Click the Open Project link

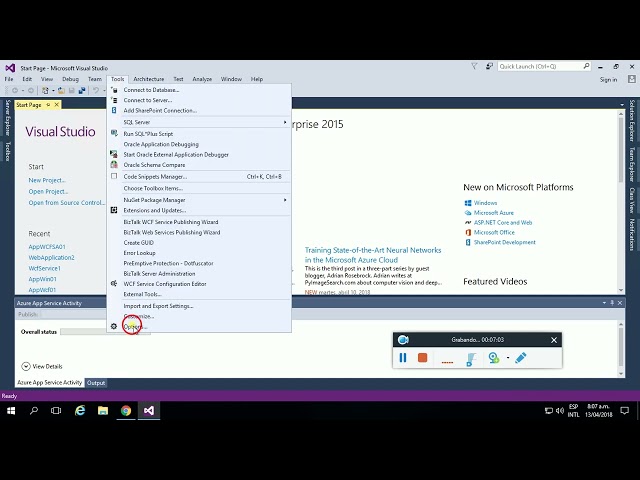coord(48,191)
